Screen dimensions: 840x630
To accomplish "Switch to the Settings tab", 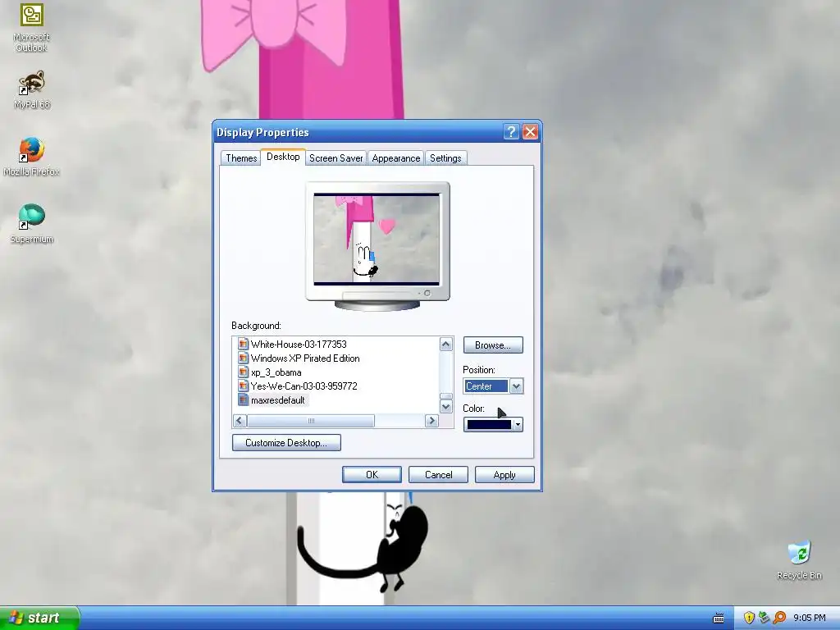I will tap(445, 158).
